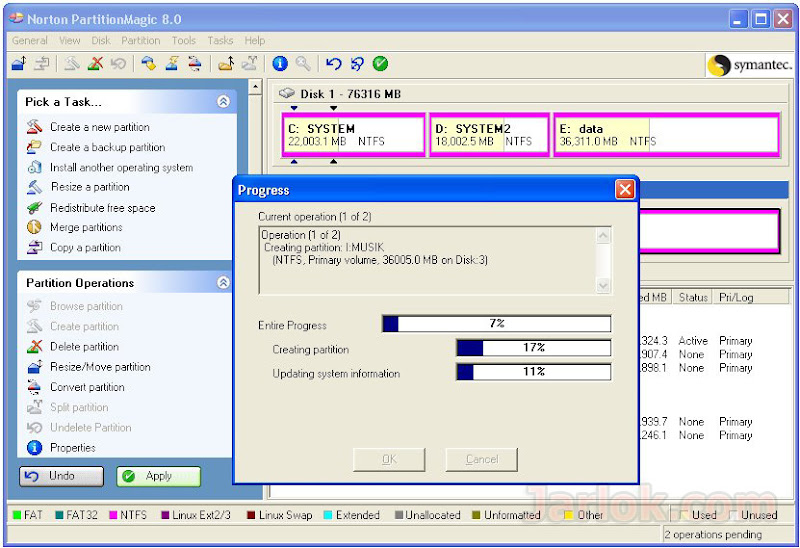Image resolution: width=800 pixels, height=548 pixels.
Task: Click the Delete partition red X toolbar icon
Action: click(x=95, y=64)
